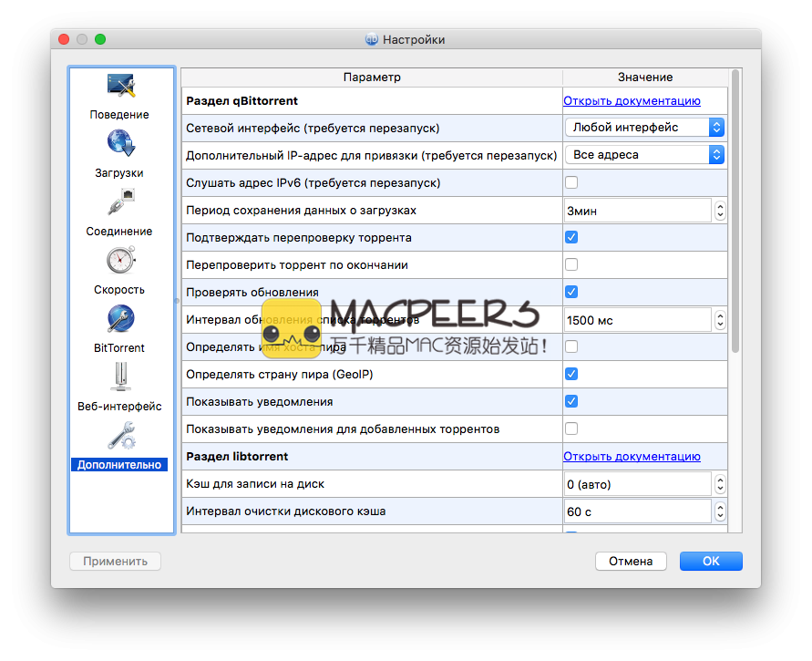Select the Соединение network plug icon

(x=121, y=201)
